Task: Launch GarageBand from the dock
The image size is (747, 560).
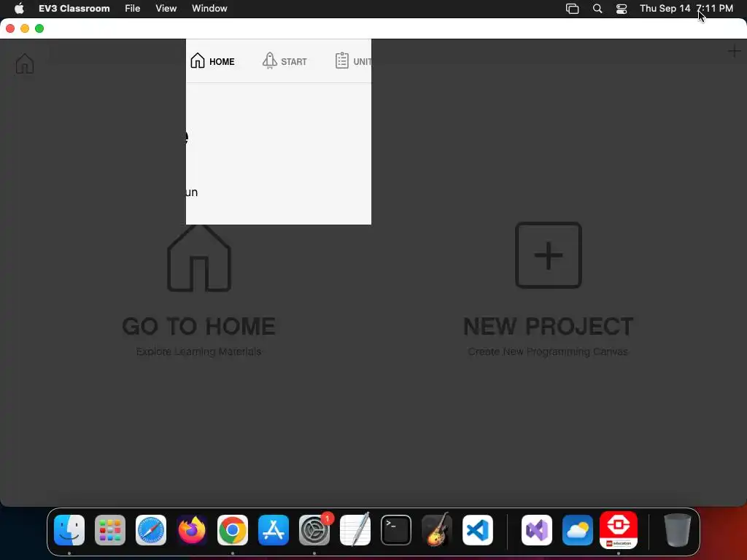Action: point(437,530)
